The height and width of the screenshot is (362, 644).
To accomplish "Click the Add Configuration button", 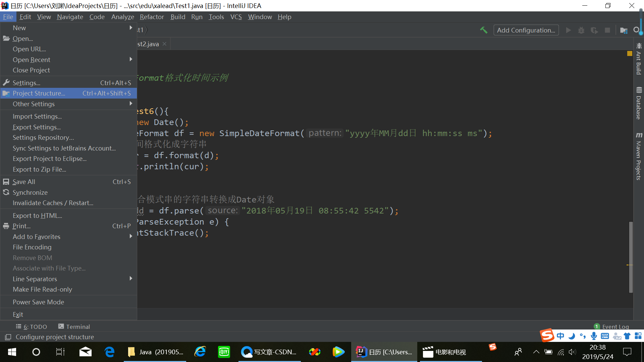I will (x=526, y=30).
